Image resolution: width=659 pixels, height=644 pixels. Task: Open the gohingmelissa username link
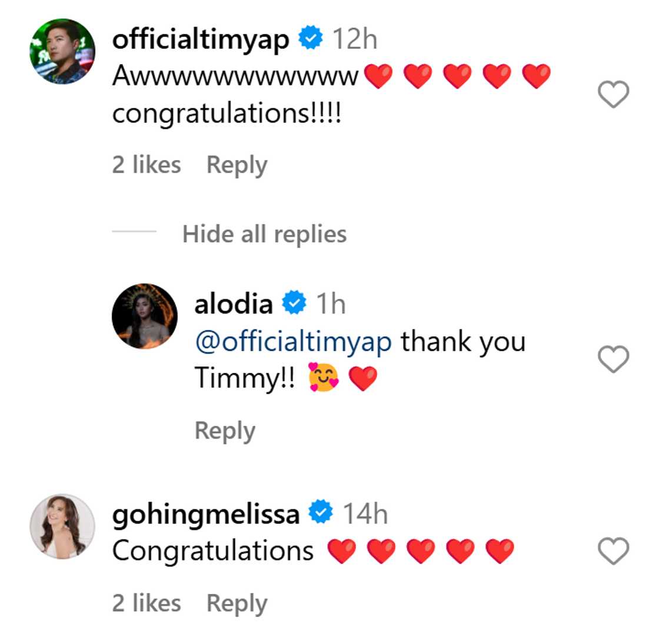tap(205, 514)
